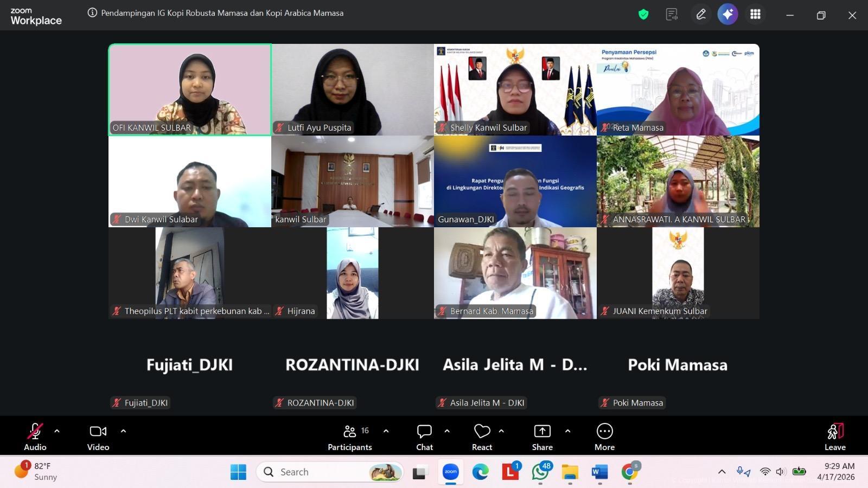Click the meeting notes icon in title bar
Screen dimensions: 868x488
672,15
